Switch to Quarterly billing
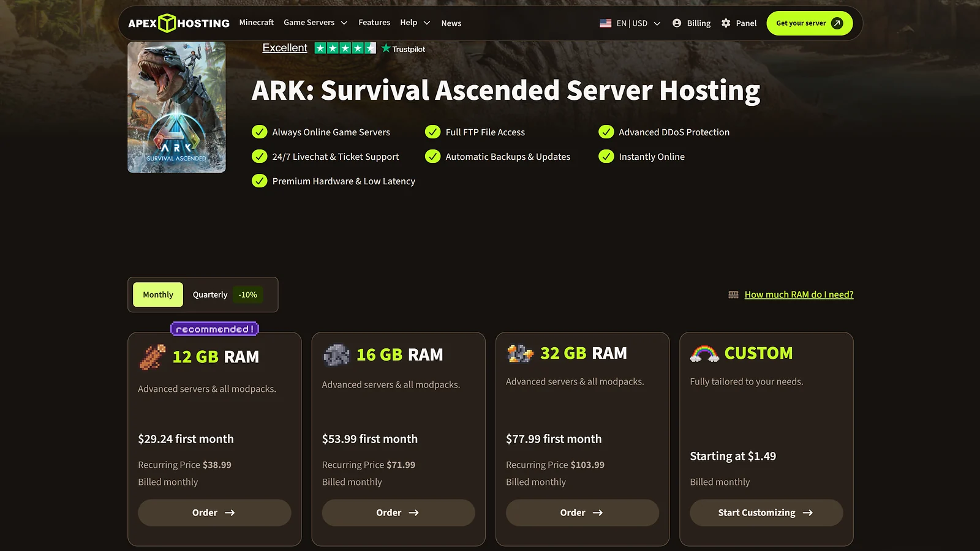 point(210,294)
